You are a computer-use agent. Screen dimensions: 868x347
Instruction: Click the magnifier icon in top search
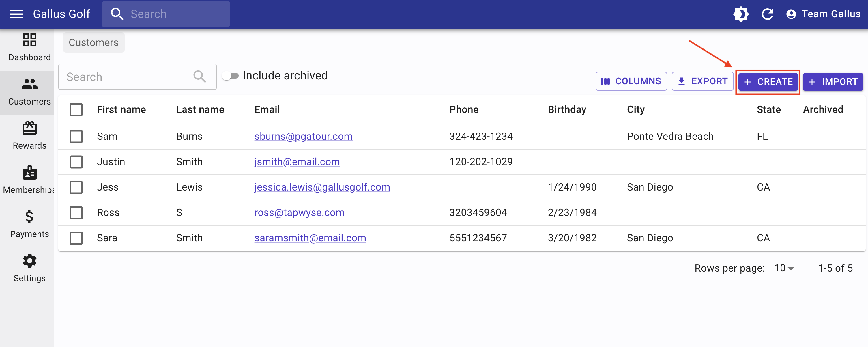(x=117, y=14)
